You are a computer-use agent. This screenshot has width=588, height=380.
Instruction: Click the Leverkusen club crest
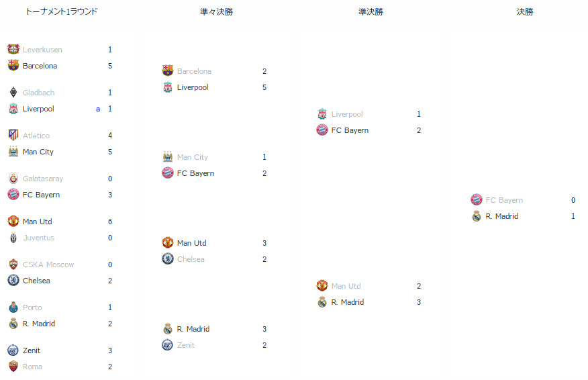(13, 49)
